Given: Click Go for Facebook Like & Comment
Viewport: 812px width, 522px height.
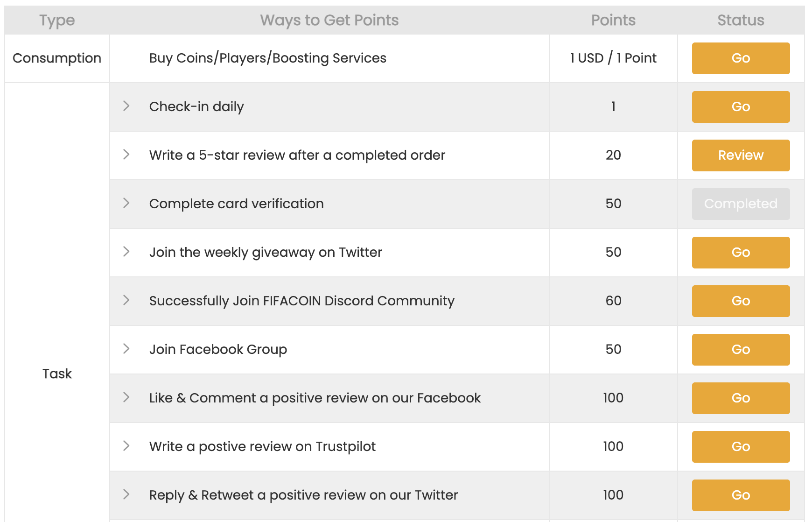Looking at the screenshot, I should pyautogui.click(x=741, y=398).
